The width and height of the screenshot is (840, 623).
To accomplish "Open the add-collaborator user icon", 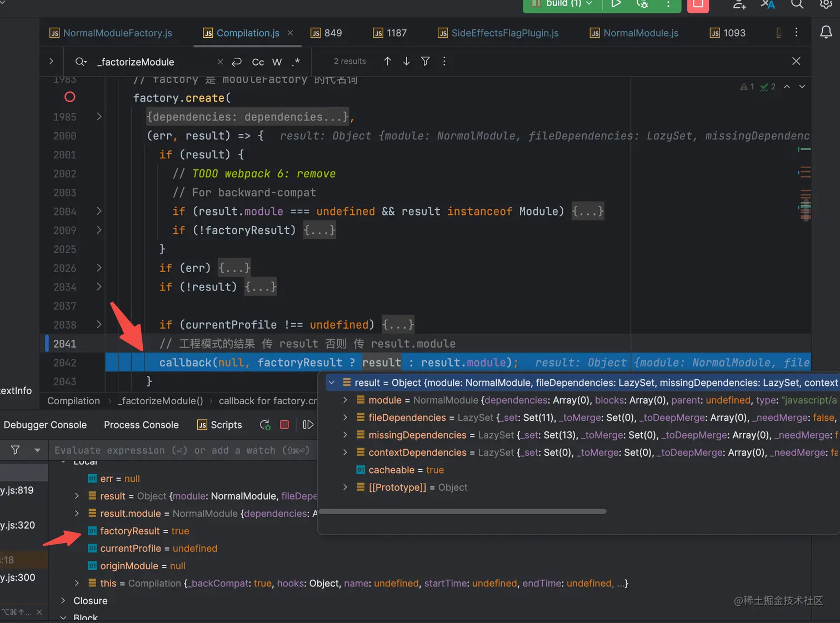I will (x=739, y=4).
